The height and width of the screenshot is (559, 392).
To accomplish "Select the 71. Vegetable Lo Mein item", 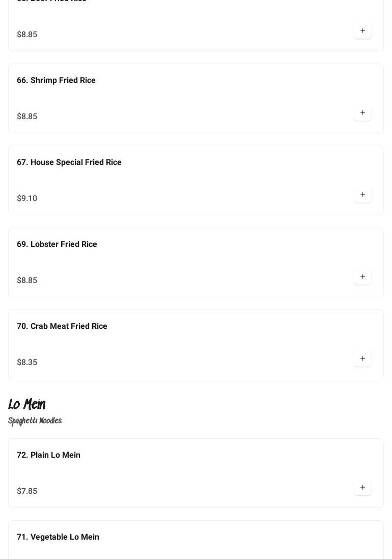I will click(58, 537).
